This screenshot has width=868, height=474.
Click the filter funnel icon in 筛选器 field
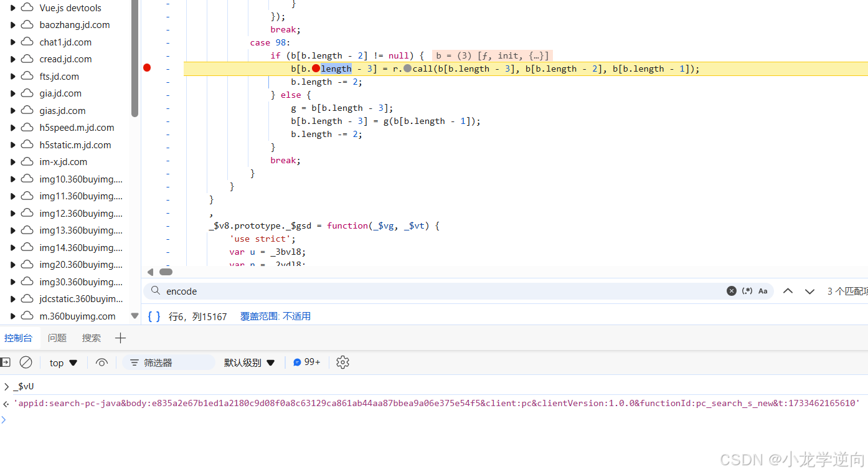pyautogui.click(x=134, y=362)
